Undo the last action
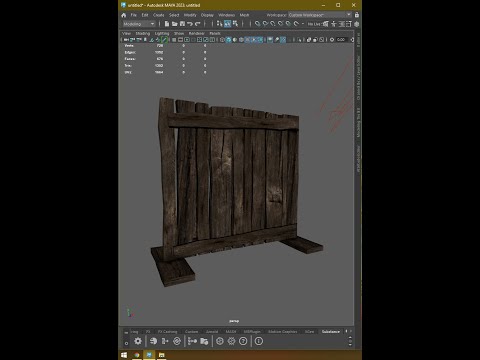The width and height of the screenshot is (480, 360). 190,24
